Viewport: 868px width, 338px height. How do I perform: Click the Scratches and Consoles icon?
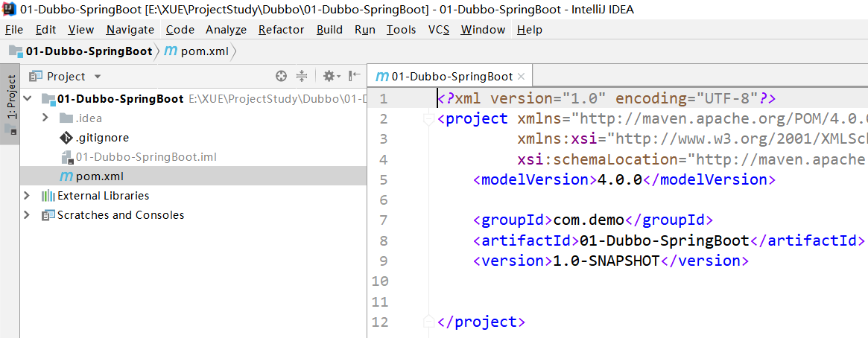pyautogui.click(x=48, y=215)
